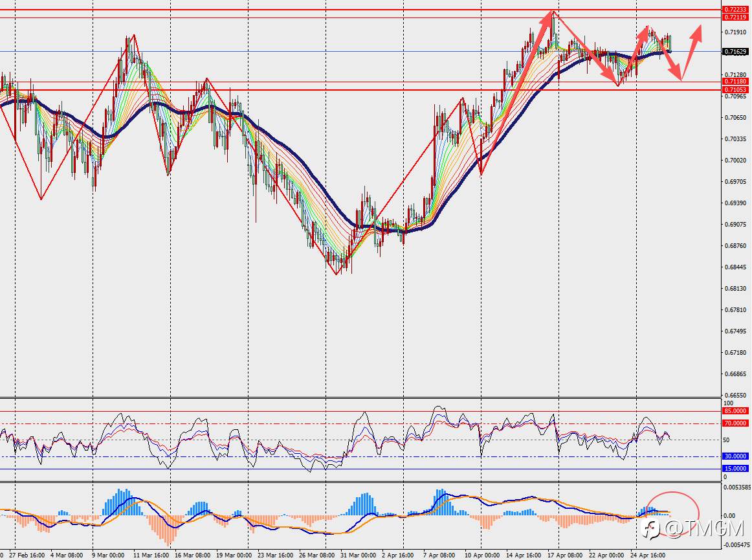Click the red 0.71053 price level tag
Image resolution: width=752 pixels, height=560 pixels.
[735, 90]
